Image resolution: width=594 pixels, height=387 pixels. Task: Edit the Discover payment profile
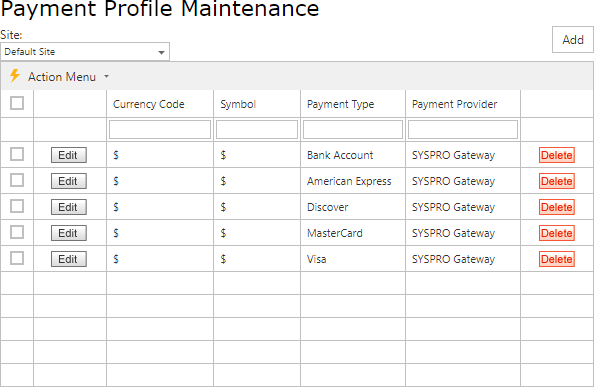pyautogui.click(x=69, y=207)
